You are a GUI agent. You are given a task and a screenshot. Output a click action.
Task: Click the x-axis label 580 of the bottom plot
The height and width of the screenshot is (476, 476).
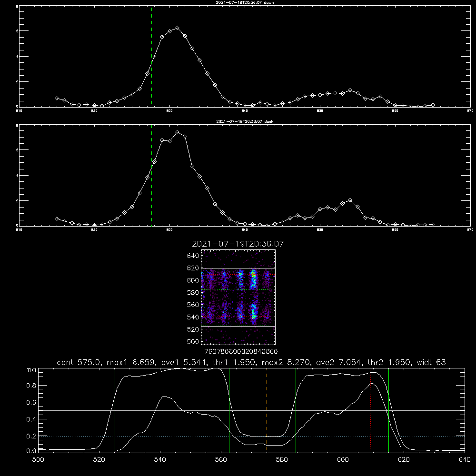(282, 460)
